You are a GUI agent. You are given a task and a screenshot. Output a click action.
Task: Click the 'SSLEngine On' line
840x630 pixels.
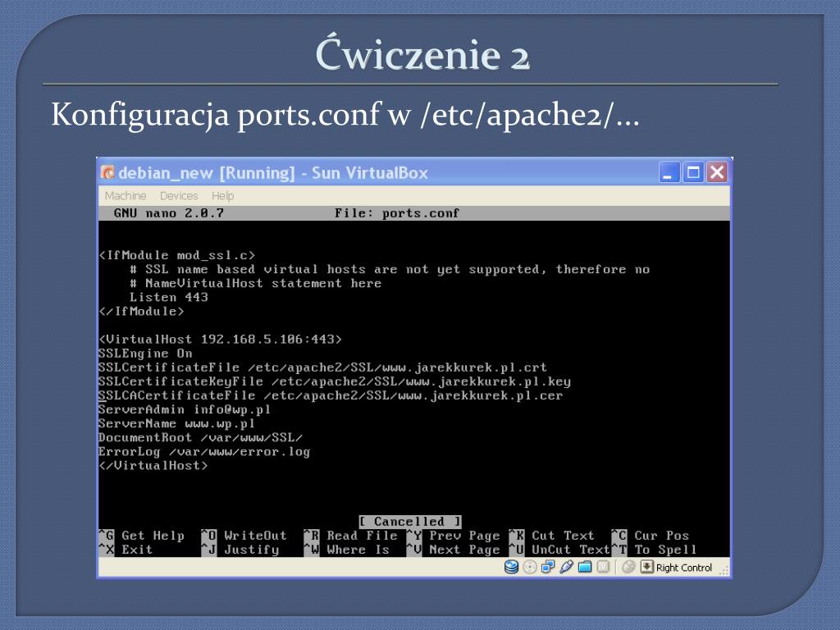(x=146, y=354)
